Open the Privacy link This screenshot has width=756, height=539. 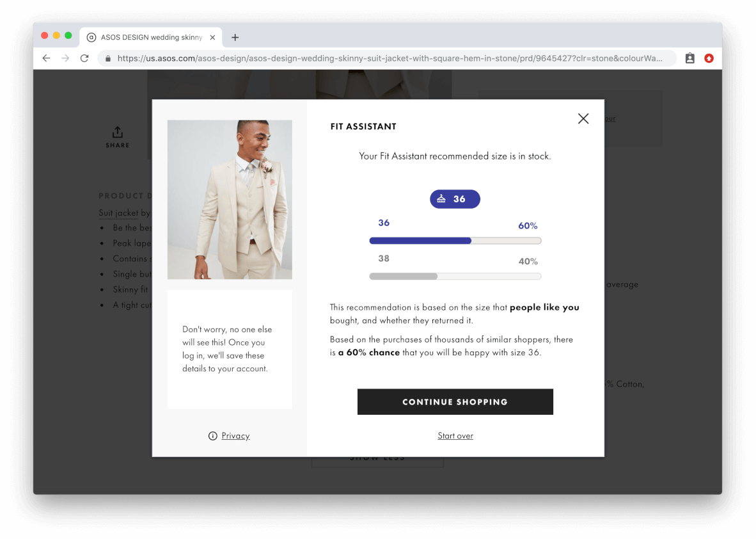pos(235,436)
